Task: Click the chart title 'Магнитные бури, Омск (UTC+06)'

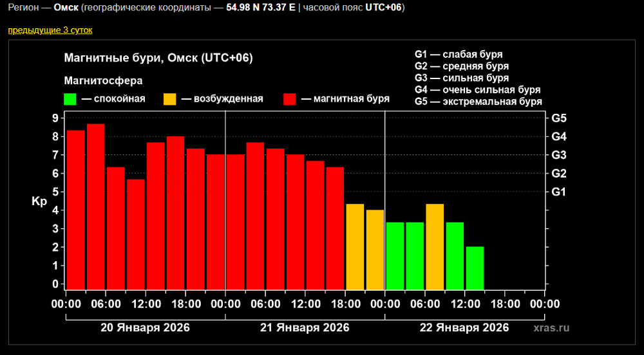Action: pyautogui.click(x=158, y=59)
